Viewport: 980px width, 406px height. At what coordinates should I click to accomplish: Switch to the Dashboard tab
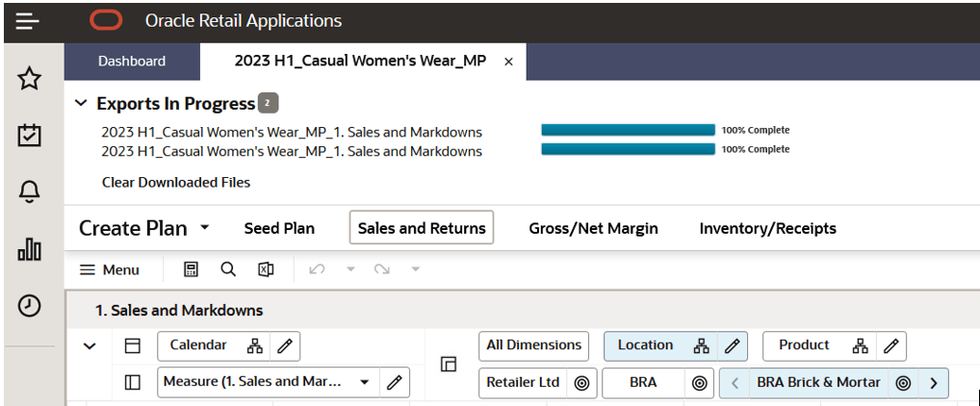[132, 61]
